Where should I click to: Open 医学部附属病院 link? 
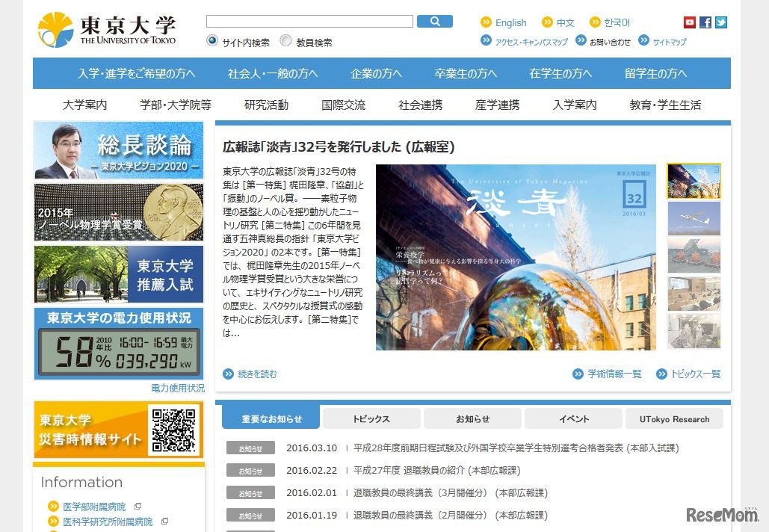pos(94,507)
